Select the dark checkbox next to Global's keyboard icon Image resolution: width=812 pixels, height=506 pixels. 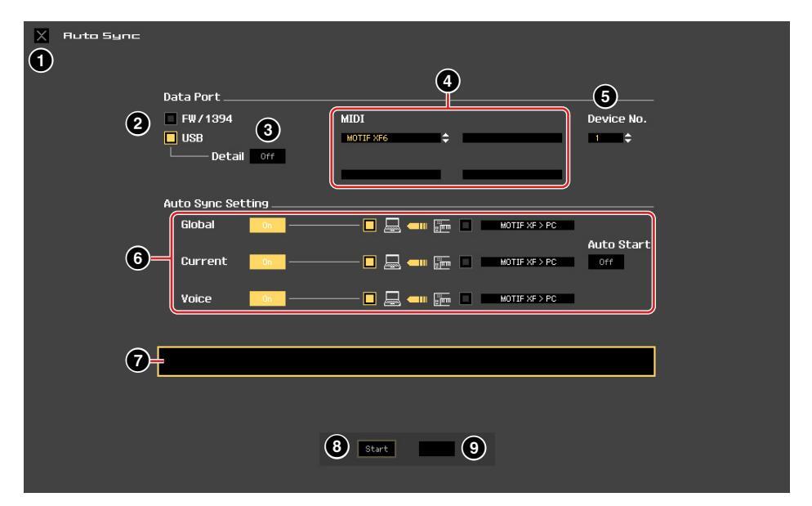tap(466, 226)
